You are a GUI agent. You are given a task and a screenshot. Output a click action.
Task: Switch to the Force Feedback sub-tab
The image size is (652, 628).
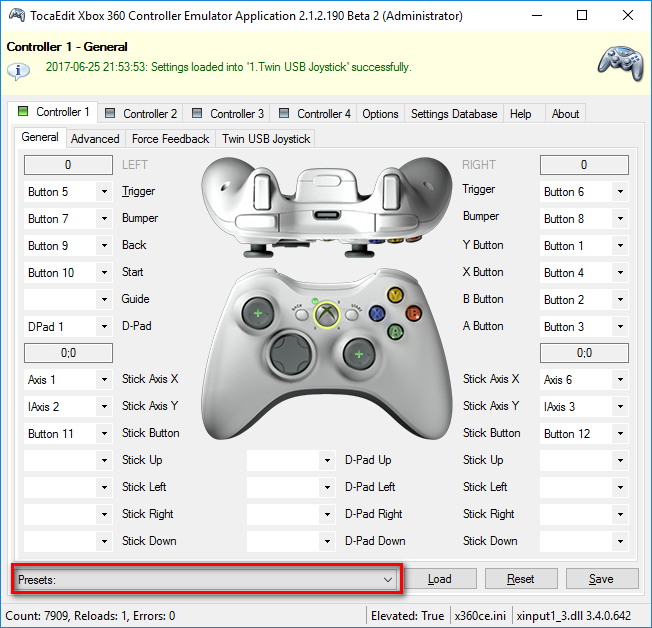[170, 138]
